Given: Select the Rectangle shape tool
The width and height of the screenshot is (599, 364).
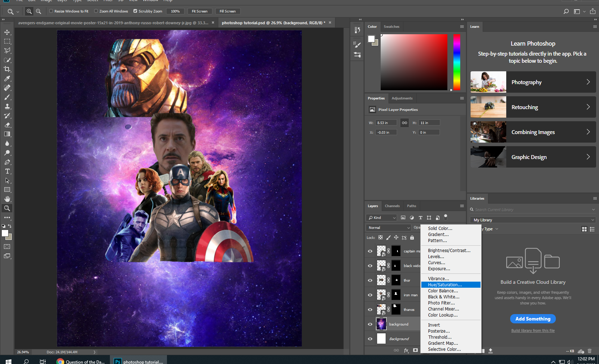Looking at the screenshot, I should pyautogui.click(x=7, y=190).
